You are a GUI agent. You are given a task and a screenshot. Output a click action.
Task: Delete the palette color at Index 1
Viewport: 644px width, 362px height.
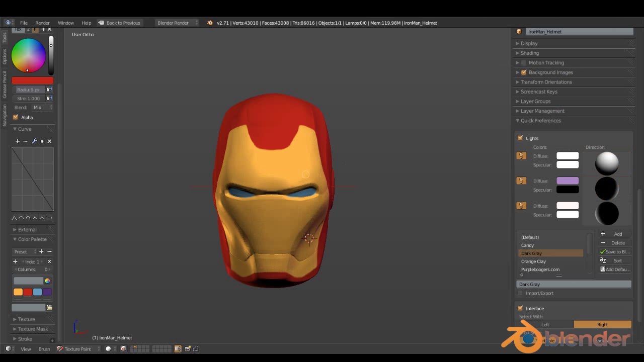coord(49,261)
